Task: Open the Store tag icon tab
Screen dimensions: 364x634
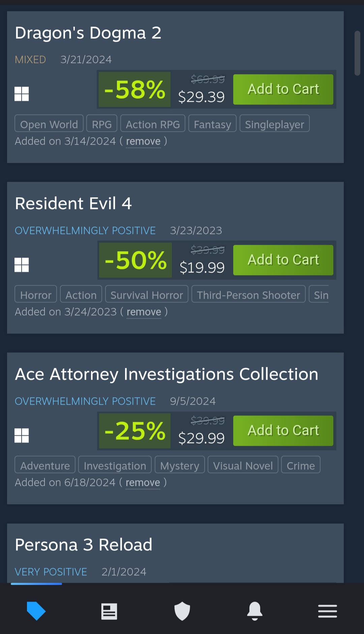Action: 36,611
